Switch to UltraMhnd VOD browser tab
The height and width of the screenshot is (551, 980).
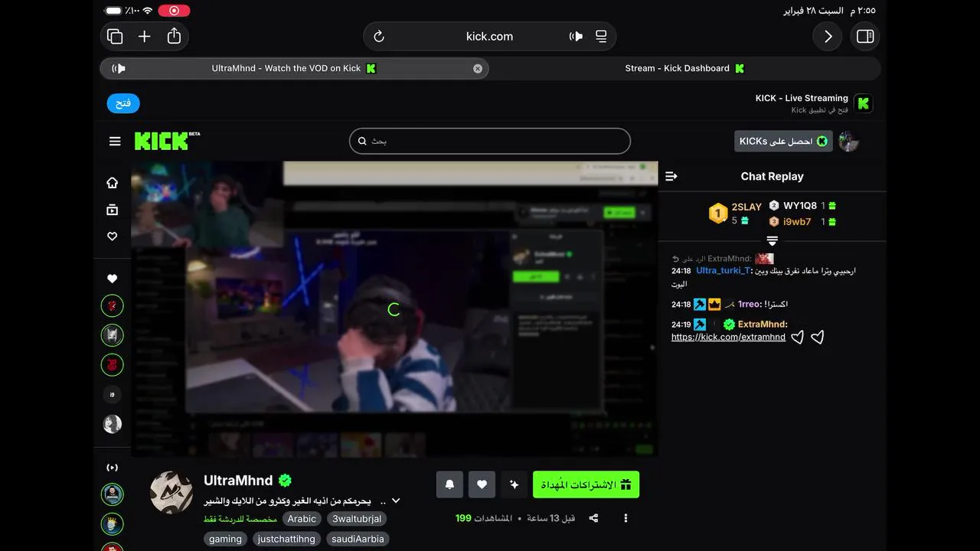295,68
